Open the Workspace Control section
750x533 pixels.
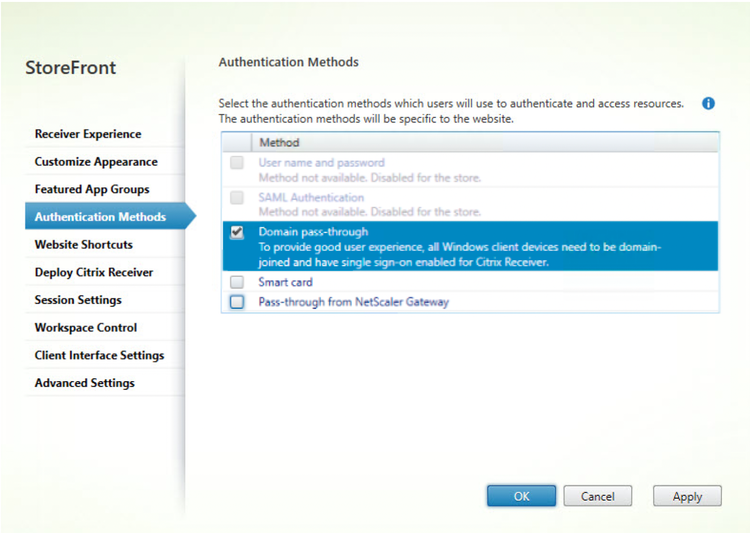pos(86,328)
